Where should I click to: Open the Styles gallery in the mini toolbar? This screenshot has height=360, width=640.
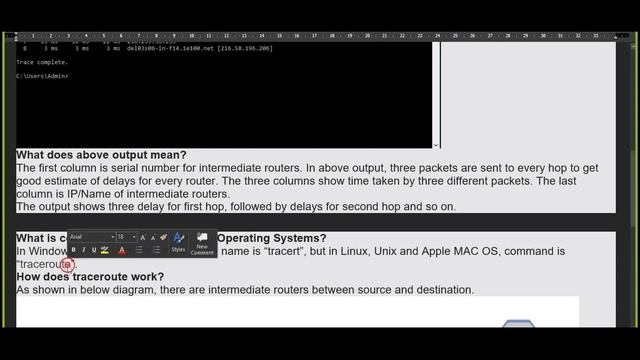[x=178, y=242]
